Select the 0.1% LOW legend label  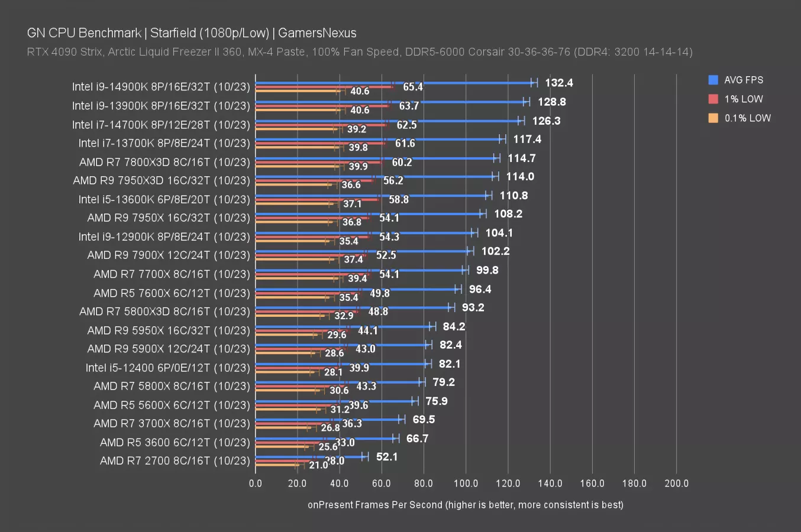click(x=748, y=118)
